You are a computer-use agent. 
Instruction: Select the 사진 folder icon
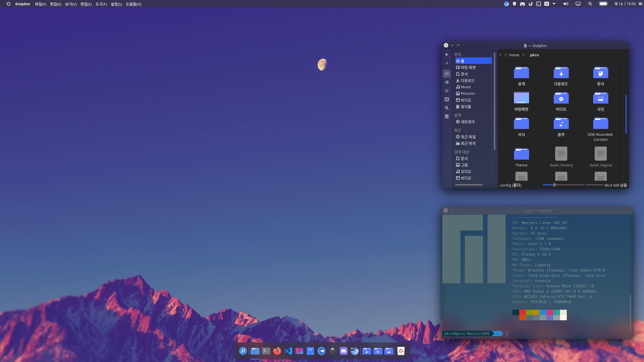(600, 98)
